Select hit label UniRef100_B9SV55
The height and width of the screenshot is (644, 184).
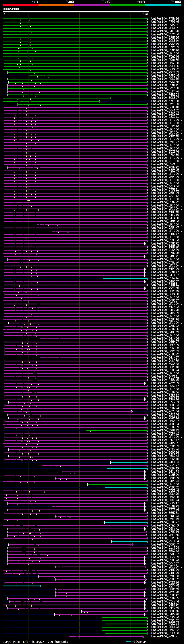coord(165,82)
